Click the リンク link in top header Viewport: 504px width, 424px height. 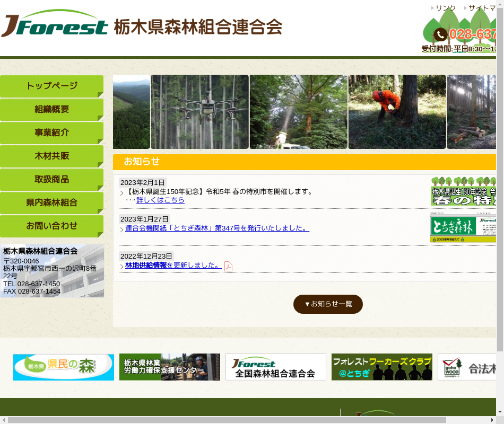445,8
